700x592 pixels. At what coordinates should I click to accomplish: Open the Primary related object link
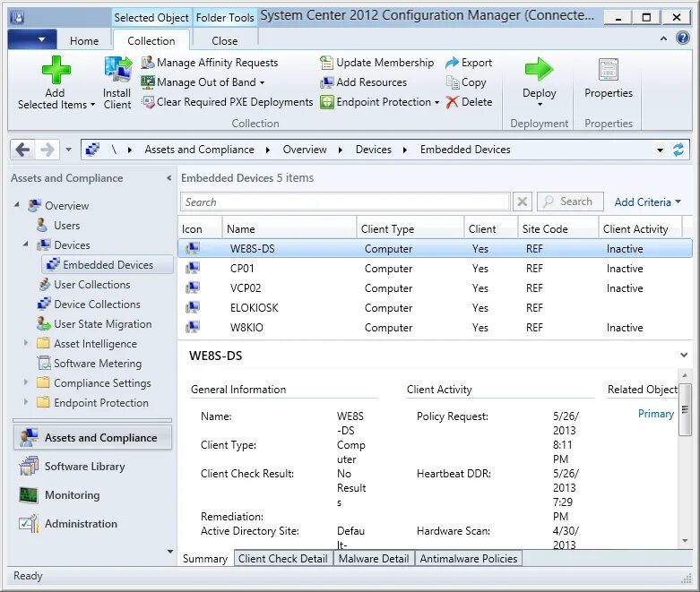point(655,414)
